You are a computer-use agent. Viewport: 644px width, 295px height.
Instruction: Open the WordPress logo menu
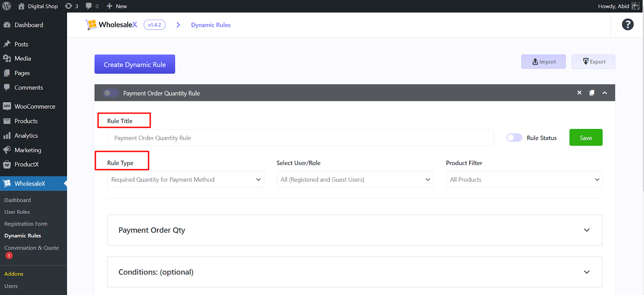(x=6, y=6)
